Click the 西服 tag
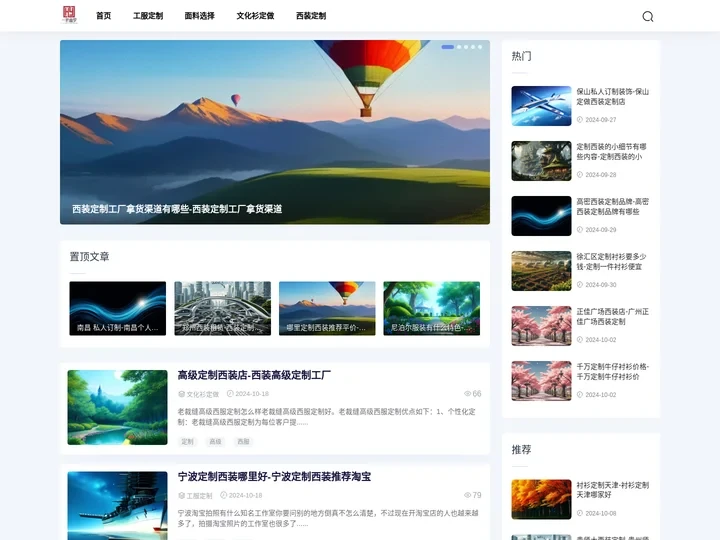Screen dimensions: 720x540 (x=243, y=441)
